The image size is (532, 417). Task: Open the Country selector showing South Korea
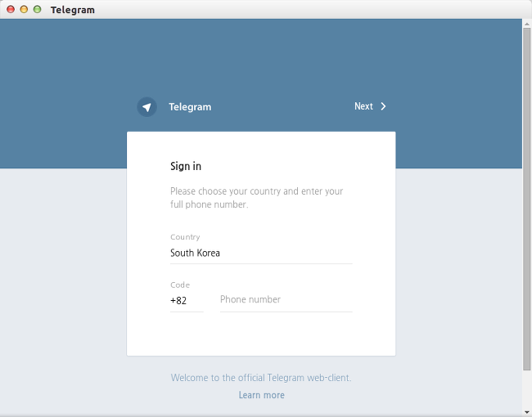[x=261, y=253]
